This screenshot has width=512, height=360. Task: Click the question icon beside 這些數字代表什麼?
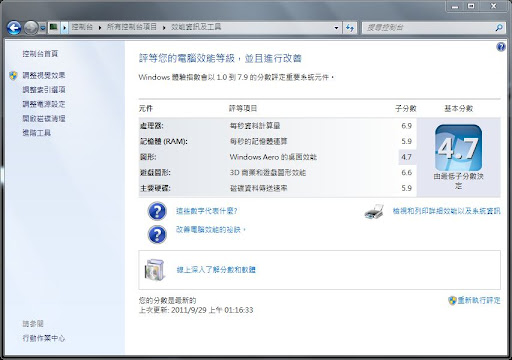tap(157, 211)
